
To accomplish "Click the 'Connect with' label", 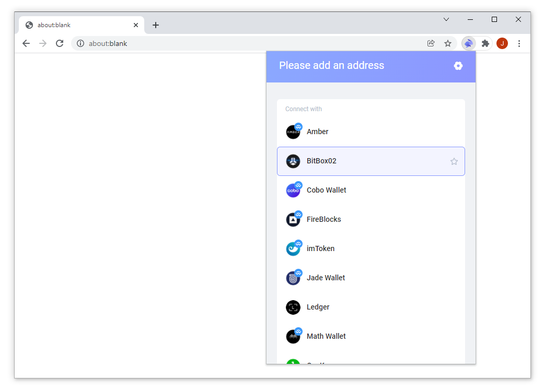I will [304, 109].
